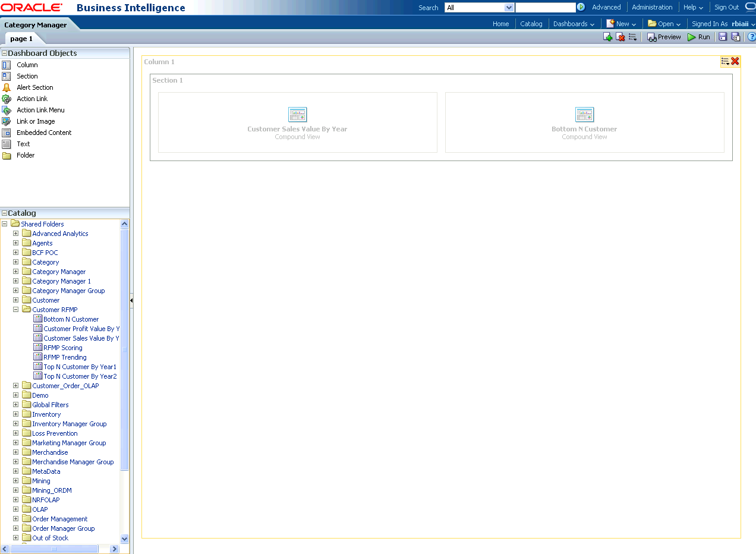Click inside the search text field
Screen dimensions: 756x554
[x=545, y=8]
